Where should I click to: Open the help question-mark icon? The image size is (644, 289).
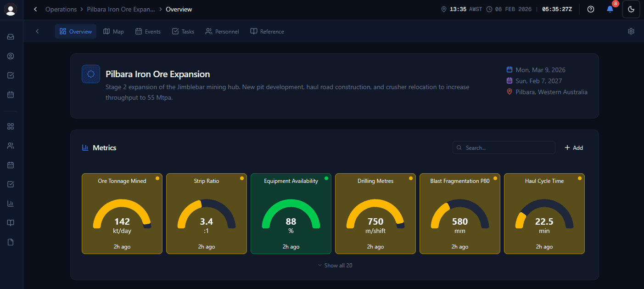[591, 9]
